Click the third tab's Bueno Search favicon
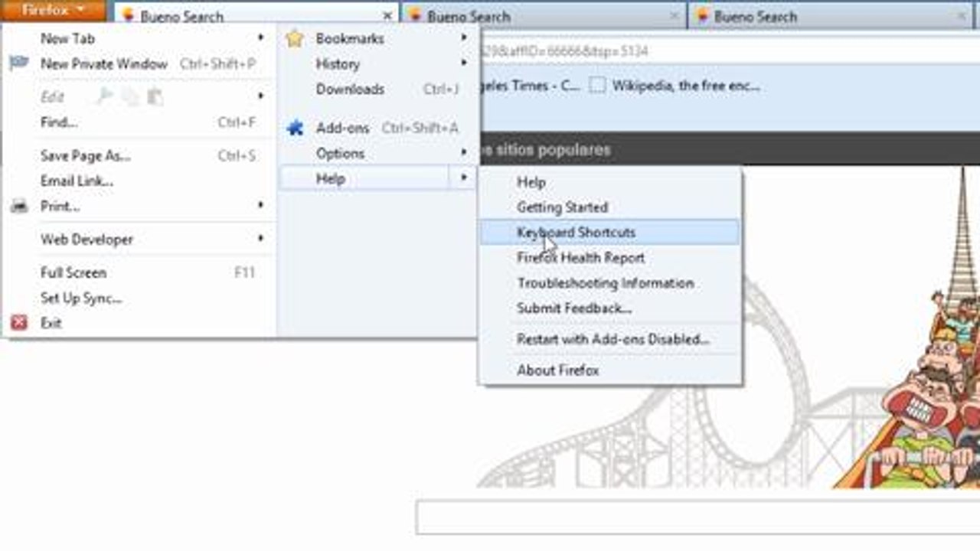 pos(702,16)
